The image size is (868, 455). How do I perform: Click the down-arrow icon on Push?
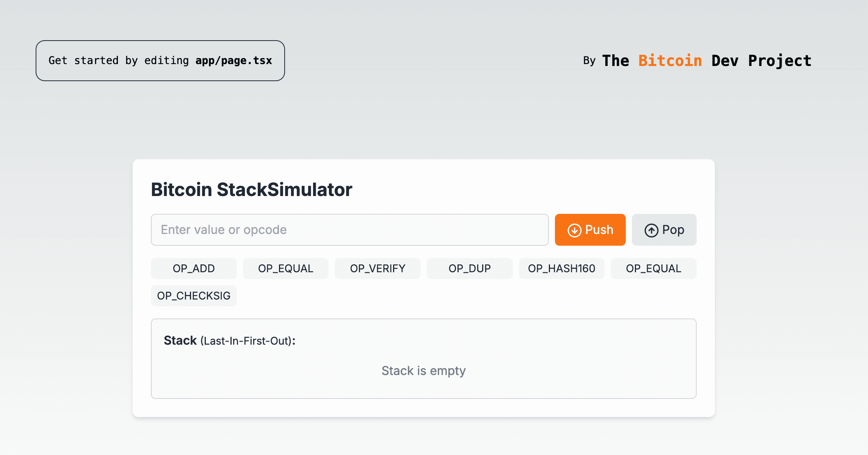[x=574, y=230]
